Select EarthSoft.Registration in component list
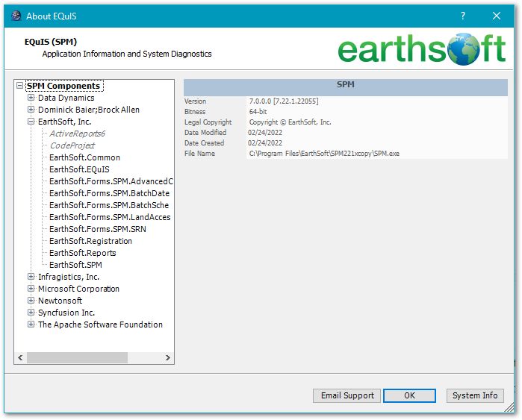Image resolution: width=522 pixels, height=420 pixels. click(90, 241)
